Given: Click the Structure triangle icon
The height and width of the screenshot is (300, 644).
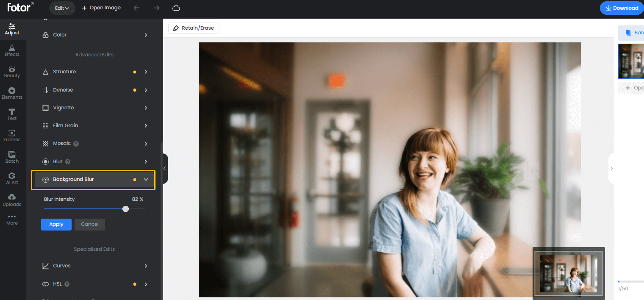Looking at the screenshot, I should pos(45,72).
